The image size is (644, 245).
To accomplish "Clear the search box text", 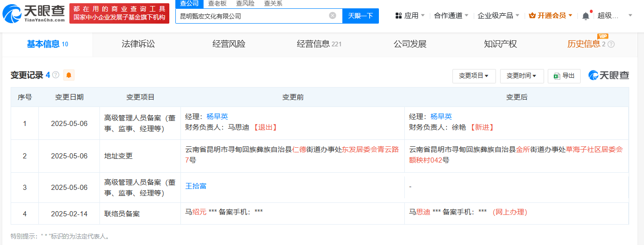I will [x=333, y=16].
